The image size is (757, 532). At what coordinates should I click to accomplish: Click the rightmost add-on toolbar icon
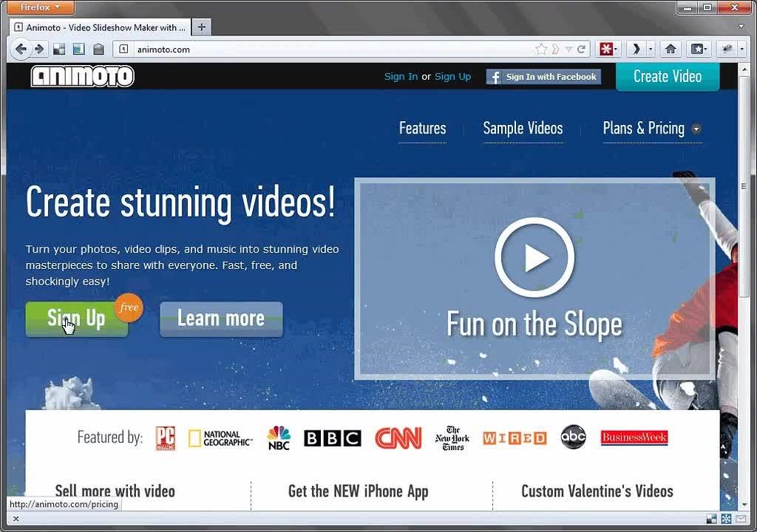click(x=727, y=49)
